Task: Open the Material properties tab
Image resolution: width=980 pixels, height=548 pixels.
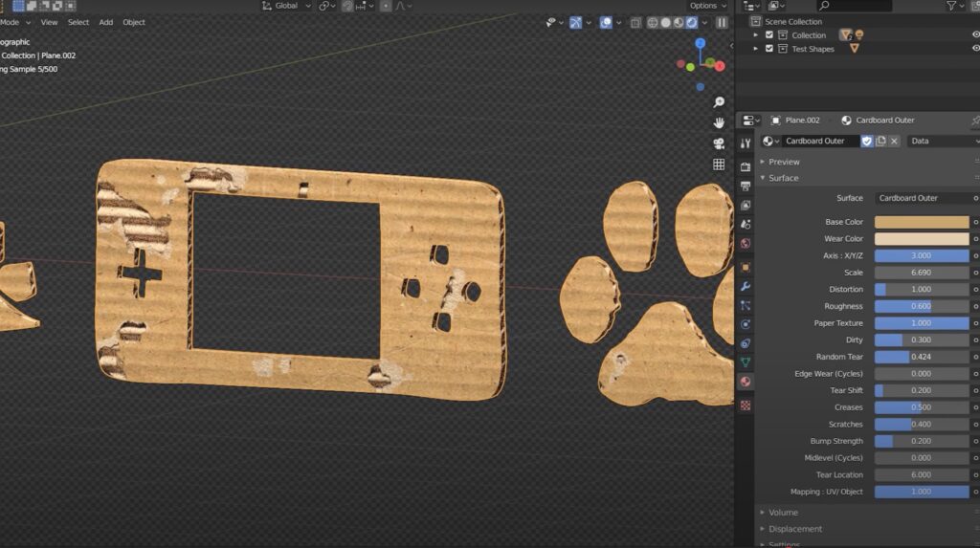Action: [745, 382]
